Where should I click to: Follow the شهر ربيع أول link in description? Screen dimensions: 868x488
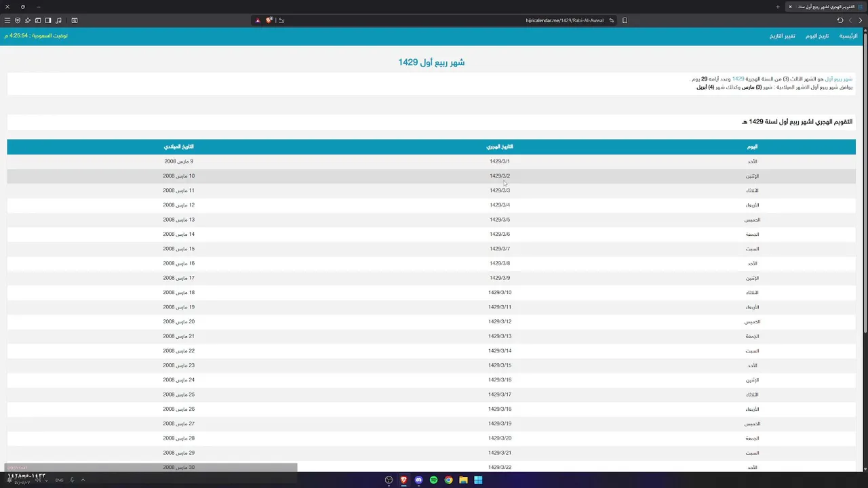[838, 79]
